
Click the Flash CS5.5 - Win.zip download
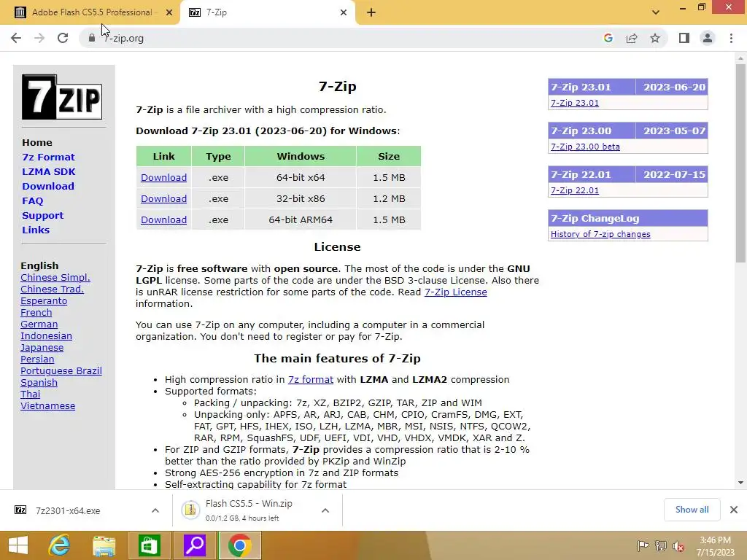(248, 510)
